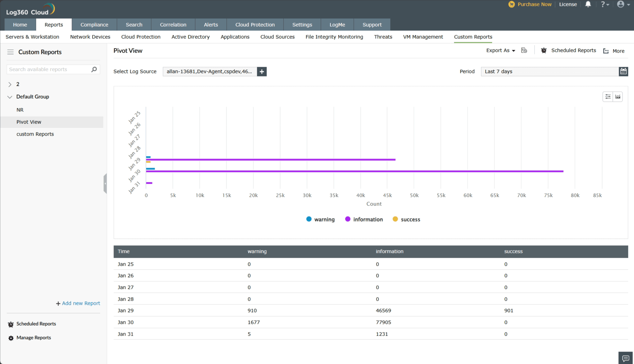
Task: Focus the Search available reports field
Action: (x=49, y=69)
